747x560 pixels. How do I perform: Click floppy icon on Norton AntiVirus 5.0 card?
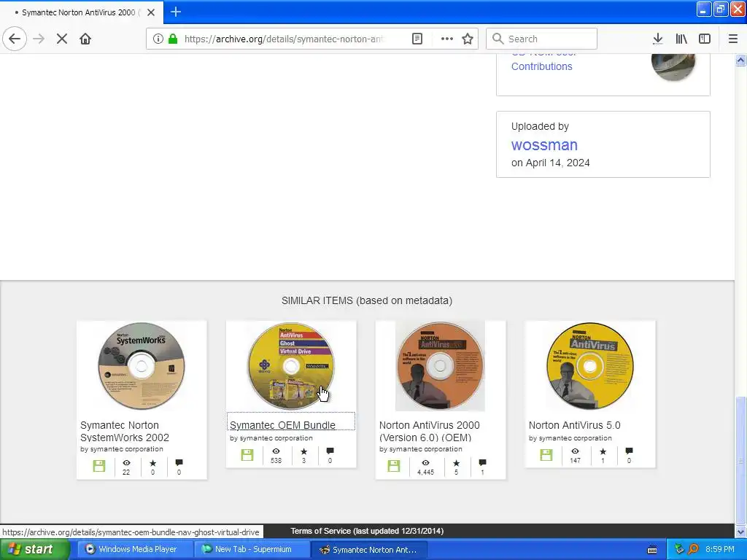point(546,455)
